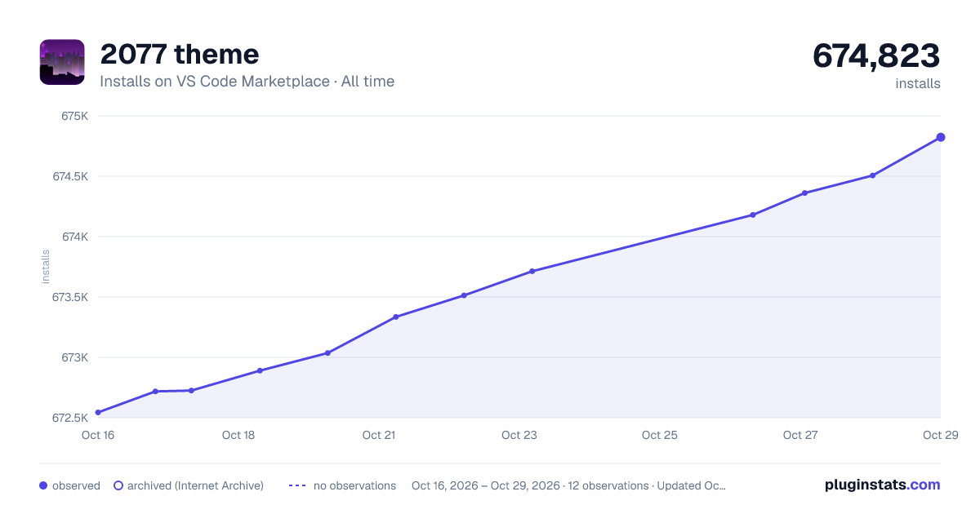Click the Oct 29 x-axis label
The height and width of the screenshot is (514, 980).
(939, 435)
